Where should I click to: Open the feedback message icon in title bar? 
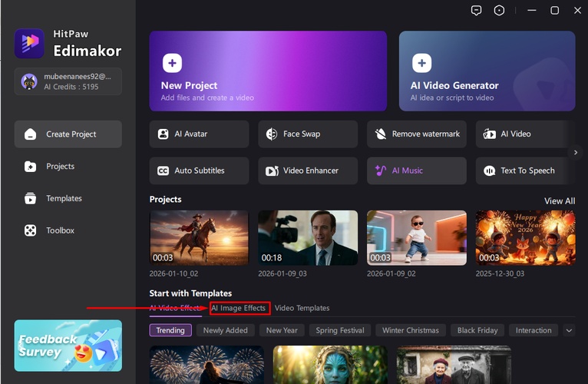coord(477,11)
